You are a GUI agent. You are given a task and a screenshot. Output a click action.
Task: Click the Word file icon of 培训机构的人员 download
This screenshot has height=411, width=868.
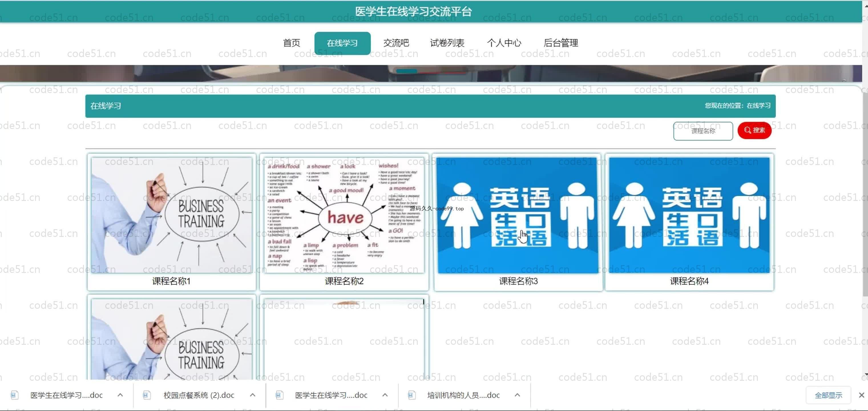[x=411, y=395]
